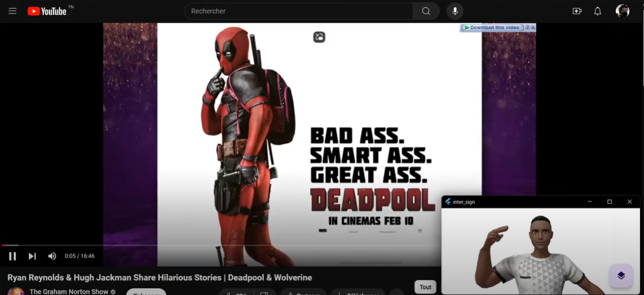Click the inter_sign window title text
The height and width of the screenshot is (295, 644).
tap(464, 202)
